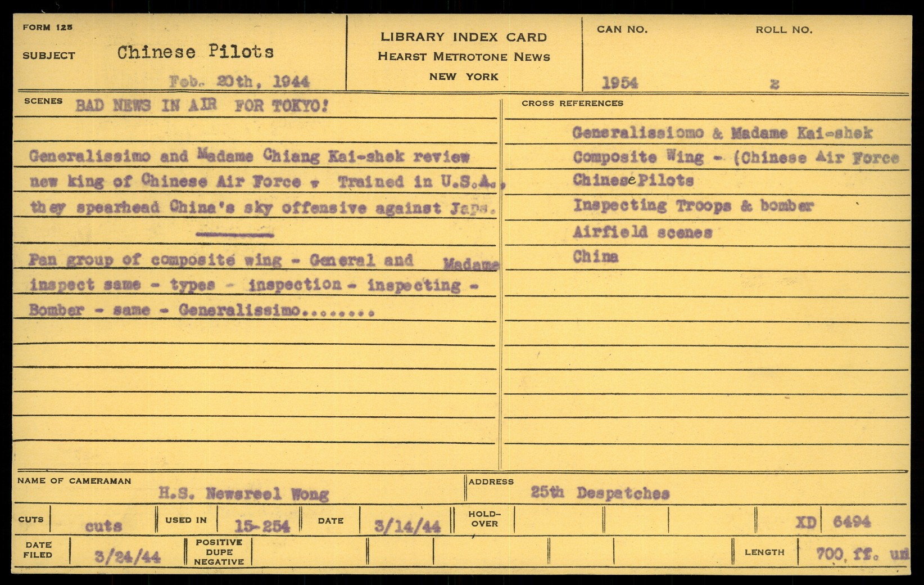Select the 'XD 6494' code

click(833, 522)
